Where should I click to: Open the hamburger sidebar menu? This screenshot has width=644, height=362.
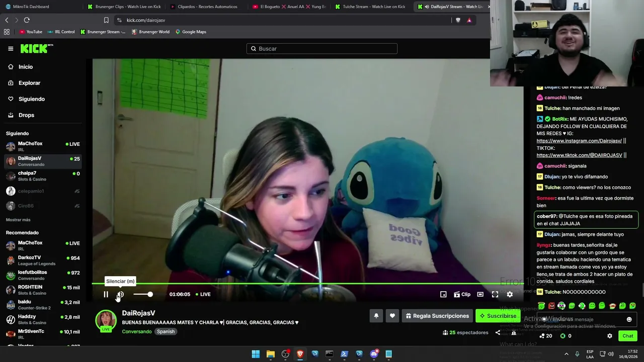click(11, 49)
